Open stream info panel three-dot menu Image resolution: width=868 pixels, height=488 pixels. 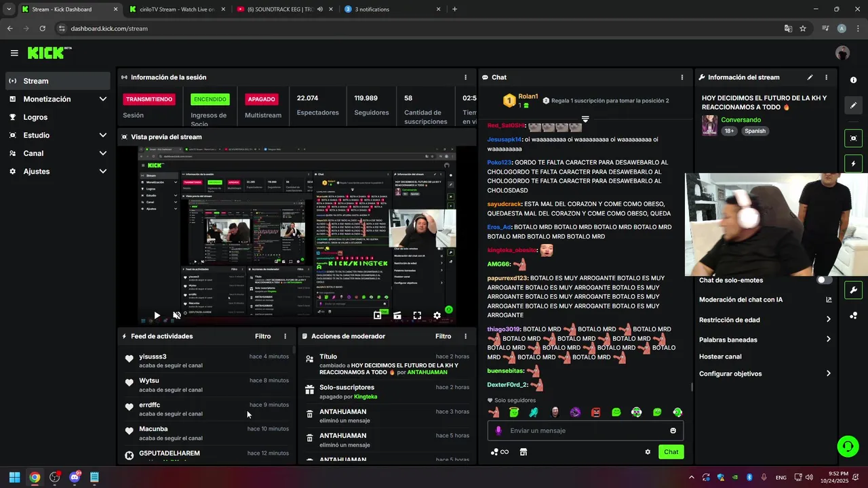pyautogui.click(x=826, y=77)
